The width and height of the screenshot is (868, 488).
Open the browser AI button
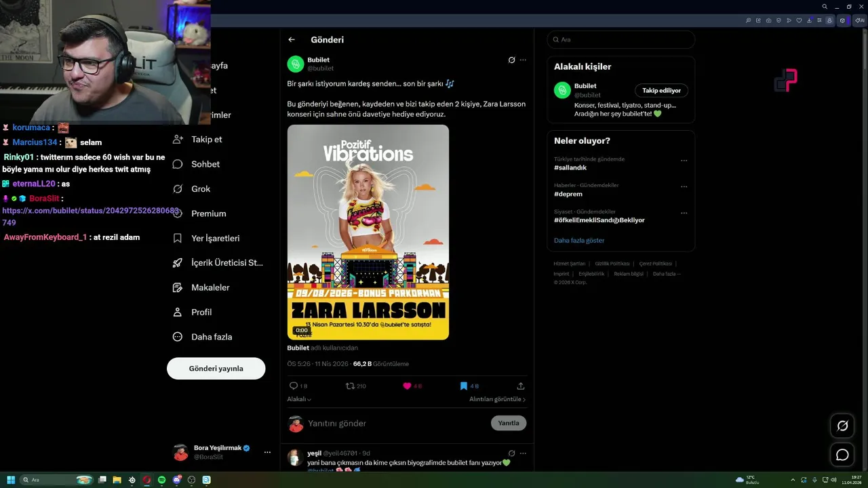pos(860,20)
